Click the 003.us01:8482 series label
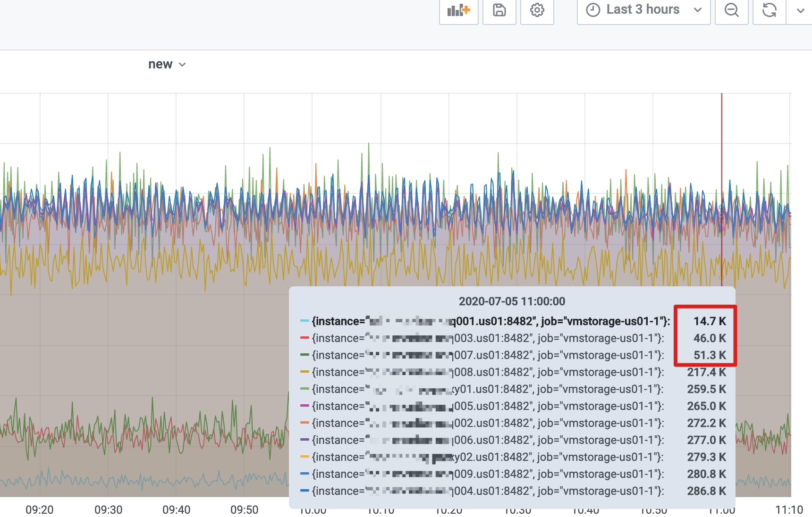Screen dimensions: 812x517 click(x=488, y=338)
